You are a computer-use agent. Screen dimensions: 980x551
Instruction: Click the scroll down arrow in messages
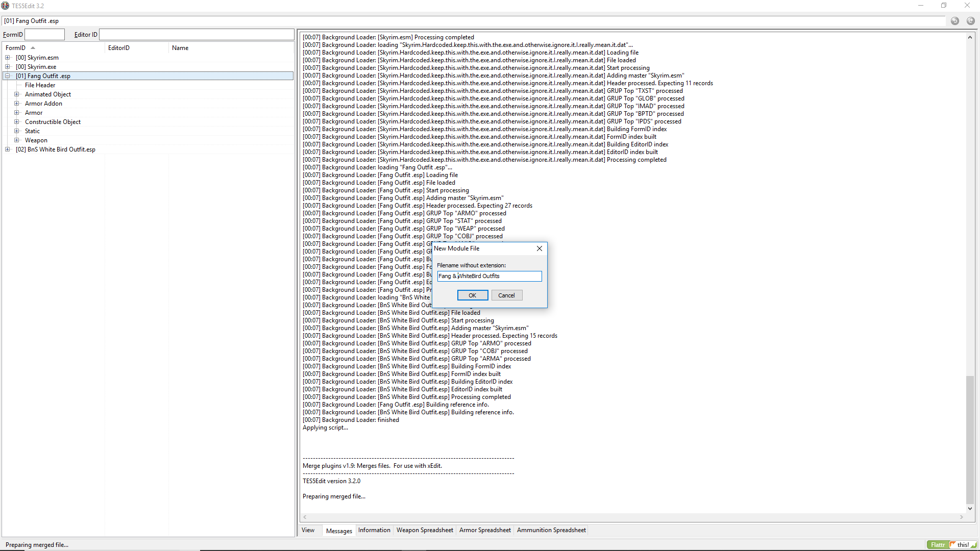970,508
